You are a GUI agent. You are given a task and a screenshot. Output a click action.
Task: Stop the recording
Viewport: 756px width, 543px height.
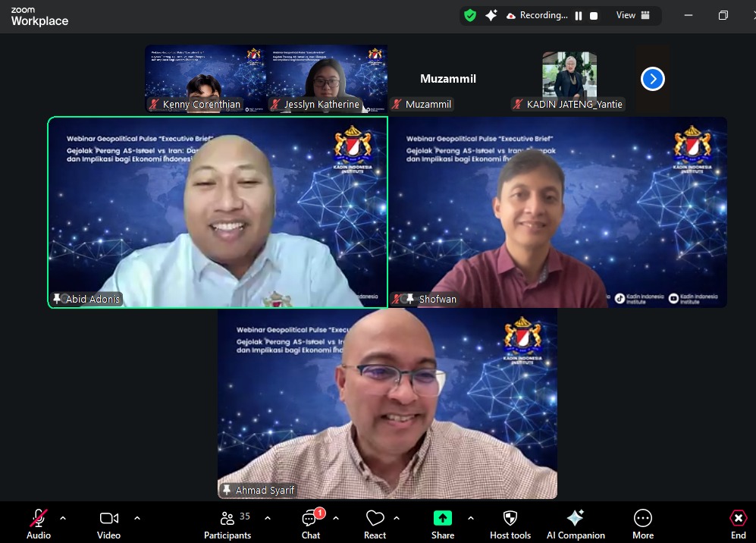click(594, 15)
